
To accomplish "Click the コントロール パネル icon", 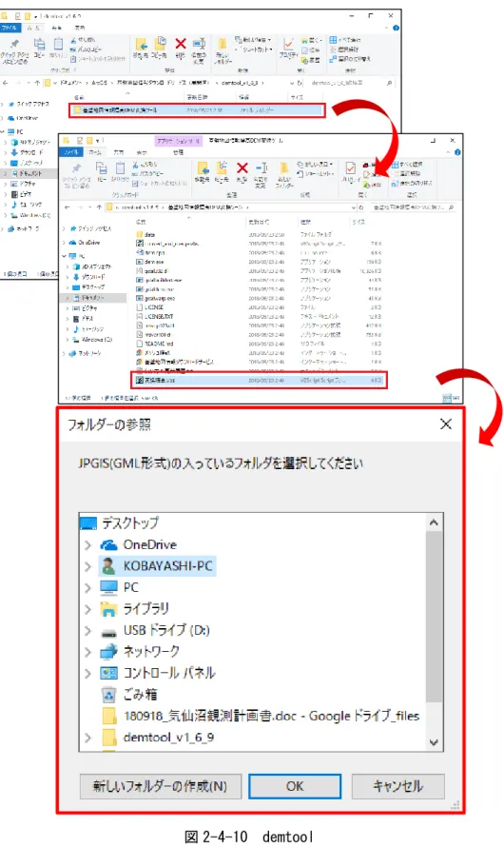I will (108, 674).
